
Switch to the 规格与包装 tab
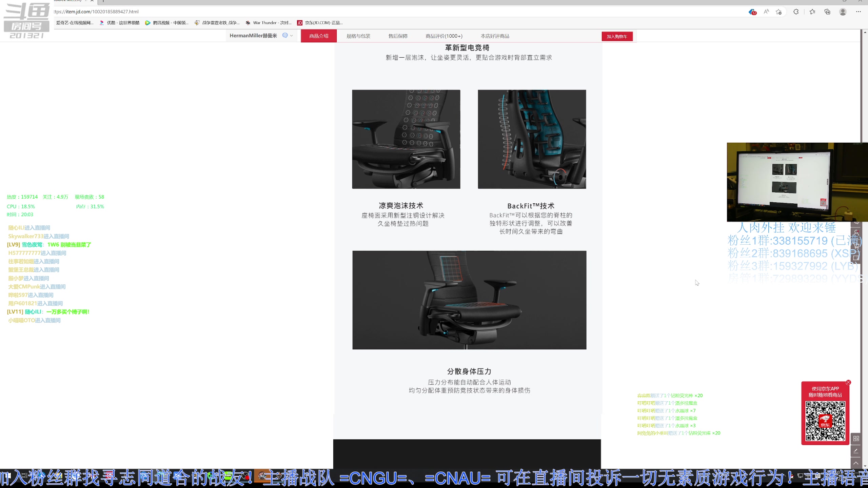point(358,36)
